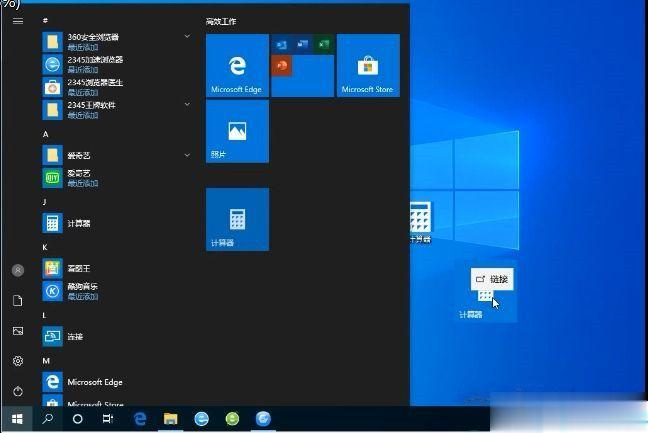Launch 2345浏览器医生 from the app list
648x433 pixels.
(117, 87)
